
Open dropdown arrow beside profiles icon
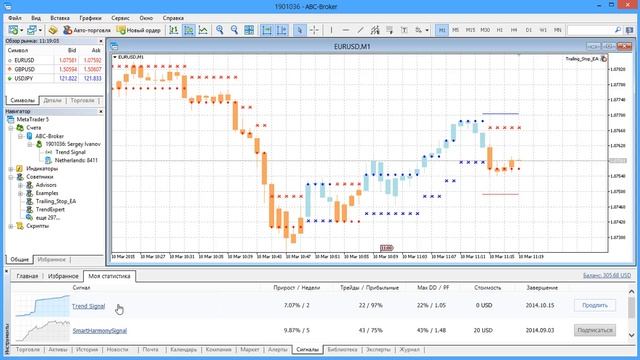[x=40, y=30]
